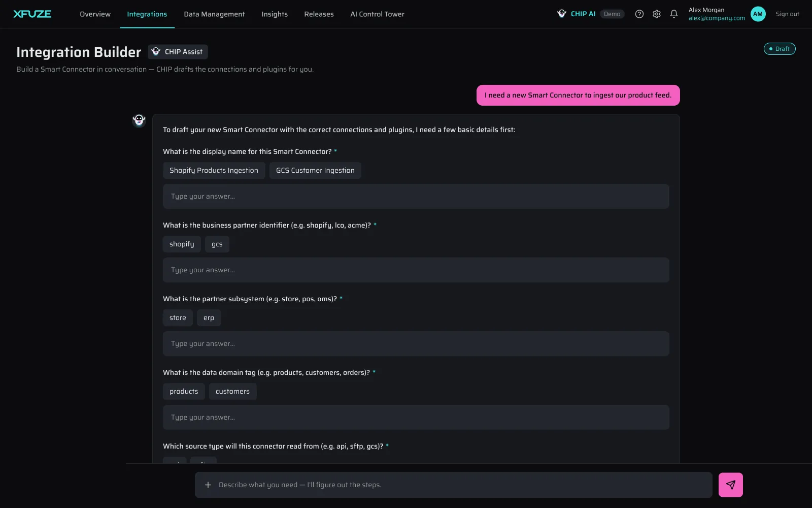Open the Overview tab
812x508 pixels.
[x=95, y=14]
